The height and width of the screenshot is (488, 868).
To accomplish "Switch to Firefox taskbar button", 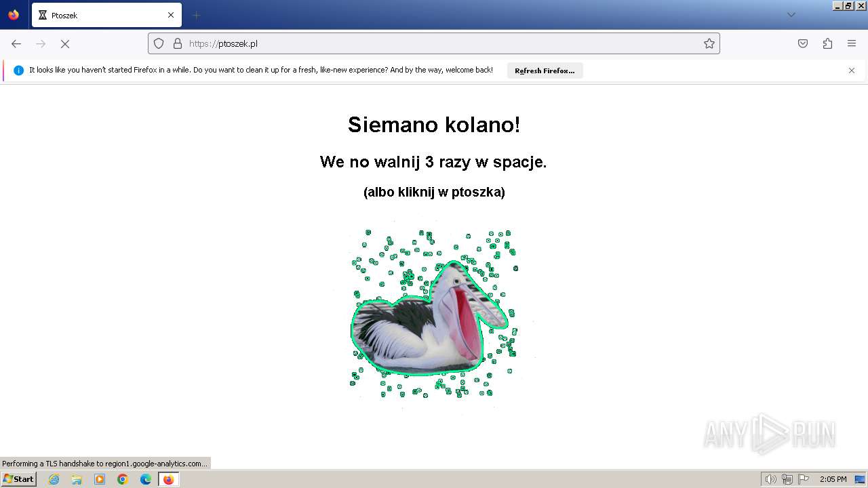I will click(168, 479).
